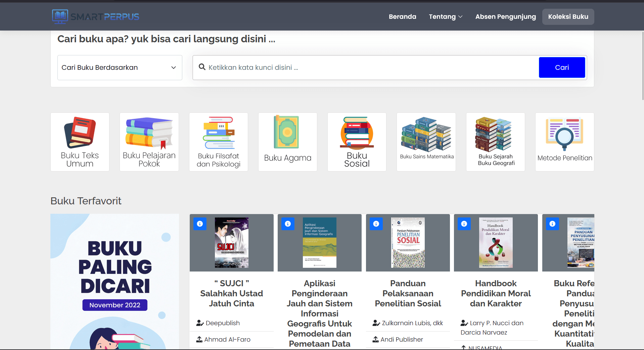The height and width of the screenshot is (350, 644).
Task: Expand the Tentang menu
Action: tap(446, 16)
